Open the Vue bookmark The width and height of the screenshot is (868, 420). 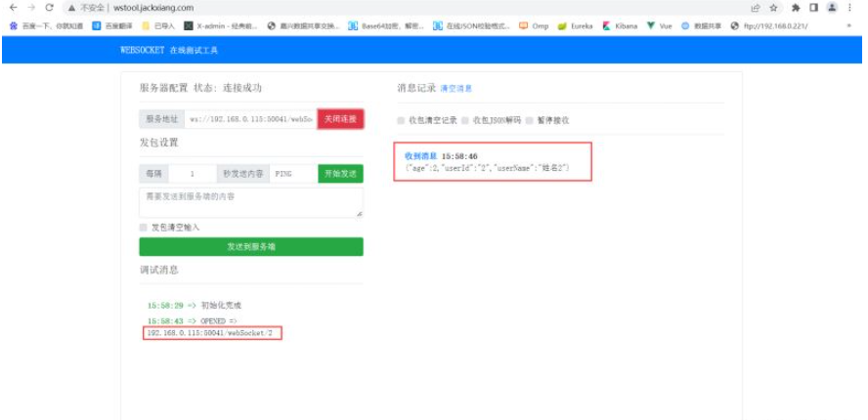pyautogui.click(x=659, y=26)
